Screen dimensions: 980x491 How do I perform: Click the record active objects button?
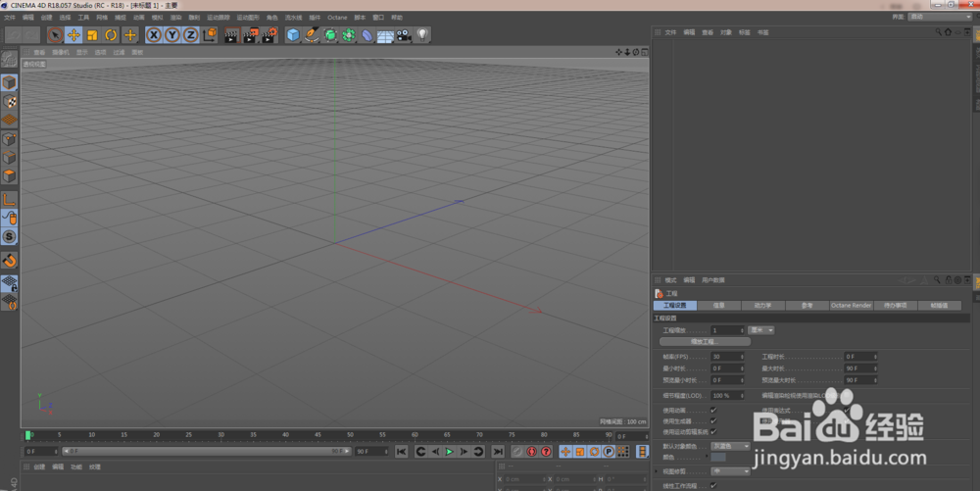click(x=517, y=451)
